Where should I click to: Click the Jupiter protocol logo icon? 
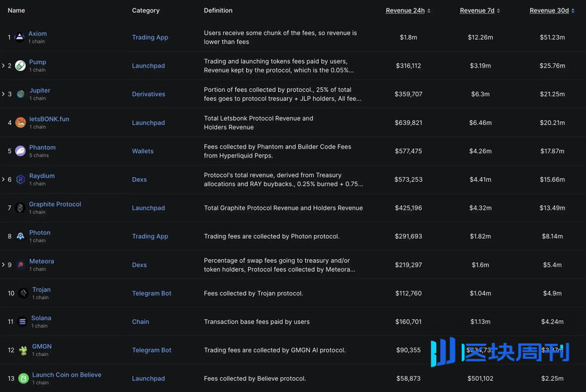coord(21,94)
